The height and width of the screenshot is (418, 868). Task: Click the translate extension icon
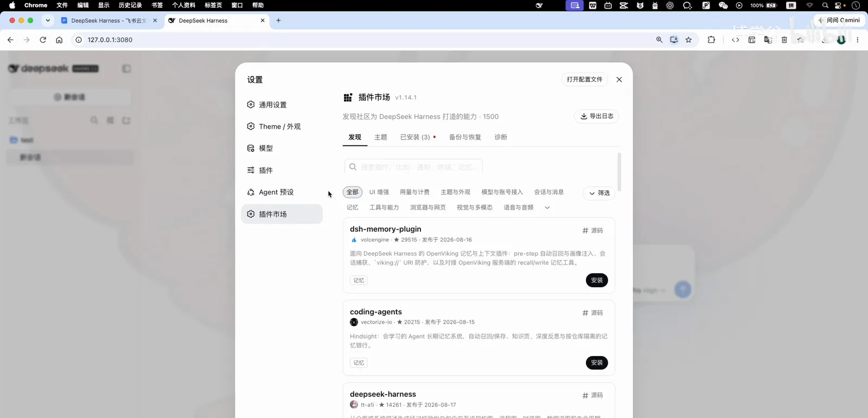(x=768, y=40)
